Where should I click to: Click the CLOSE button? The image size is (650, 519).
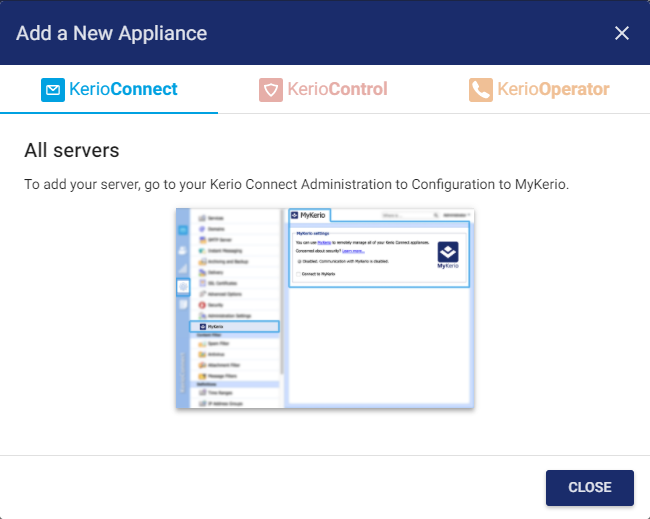tap(589, 487)
